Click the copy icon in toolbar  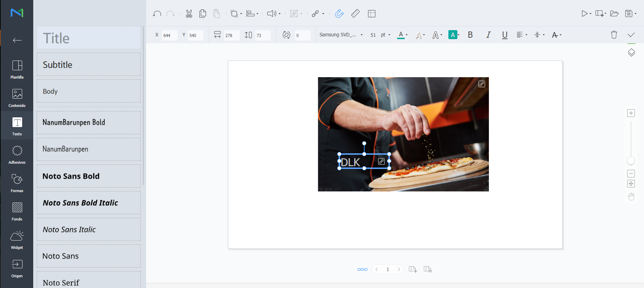pyautogui.click(x=203, y=14)
